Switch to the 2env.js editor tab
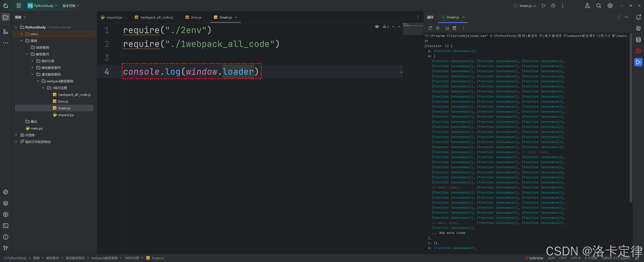This screenshot has height=262, width=644. click(x=196, y=17)
